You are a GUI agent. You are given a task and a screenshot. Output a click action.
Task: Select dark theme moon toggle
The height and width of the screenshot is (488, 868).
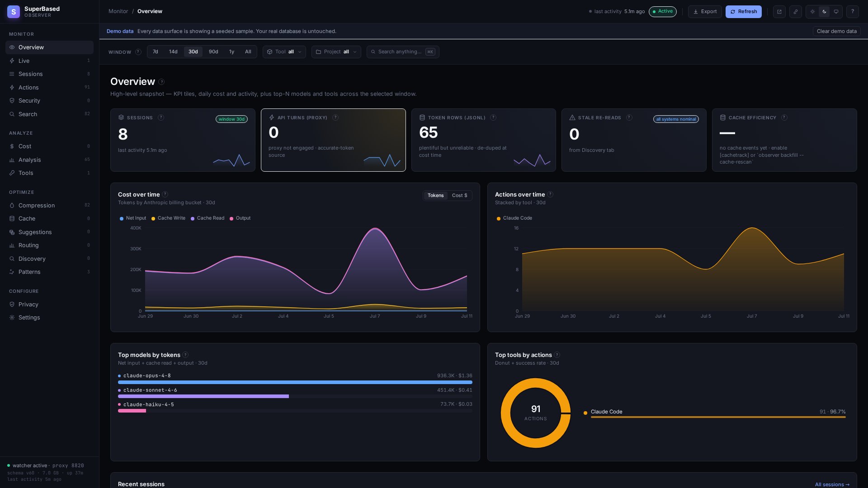(824, 12)
